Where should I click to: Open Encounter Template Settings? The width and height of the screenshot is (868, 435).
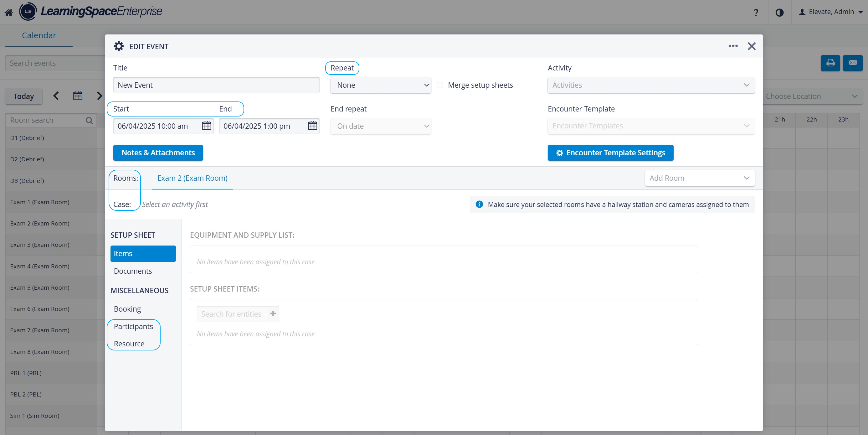610,153
